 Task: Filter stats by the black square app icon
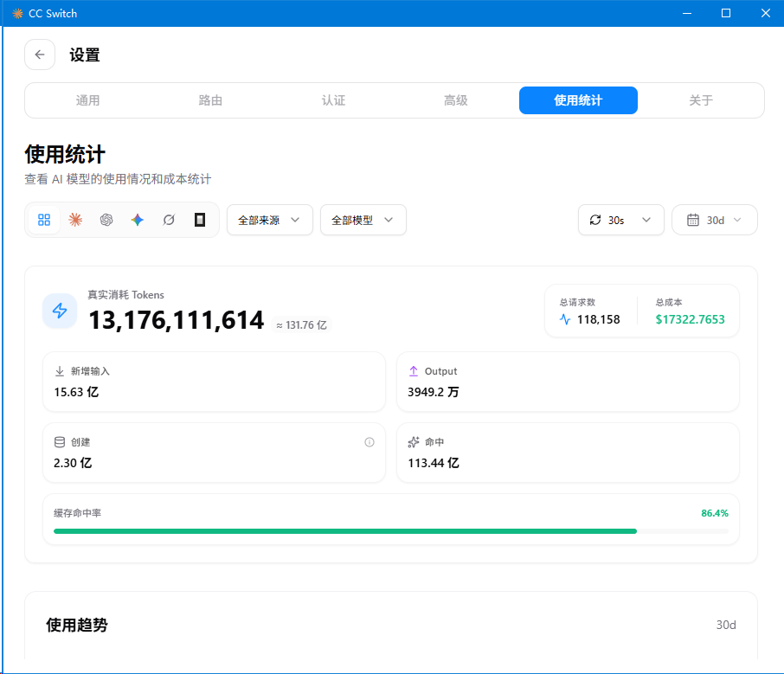[x=200, y=220]
